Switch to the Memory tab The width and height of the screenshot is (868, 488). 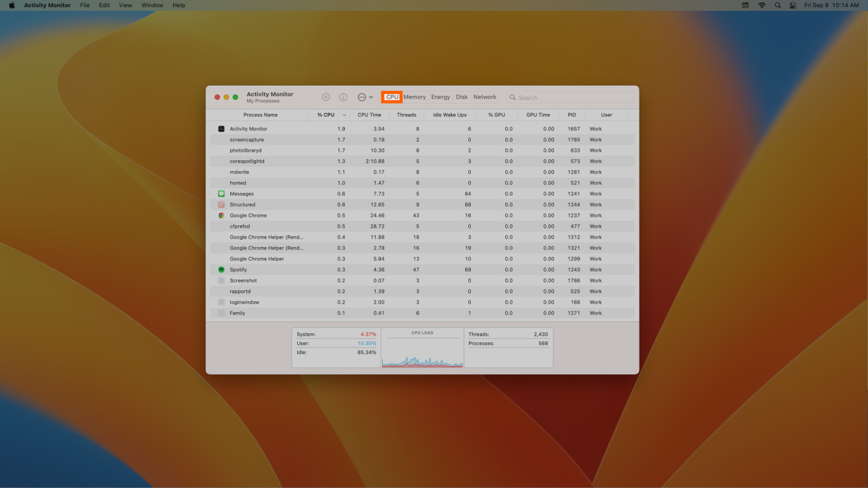pyautogui.click(x=414, y=96)
